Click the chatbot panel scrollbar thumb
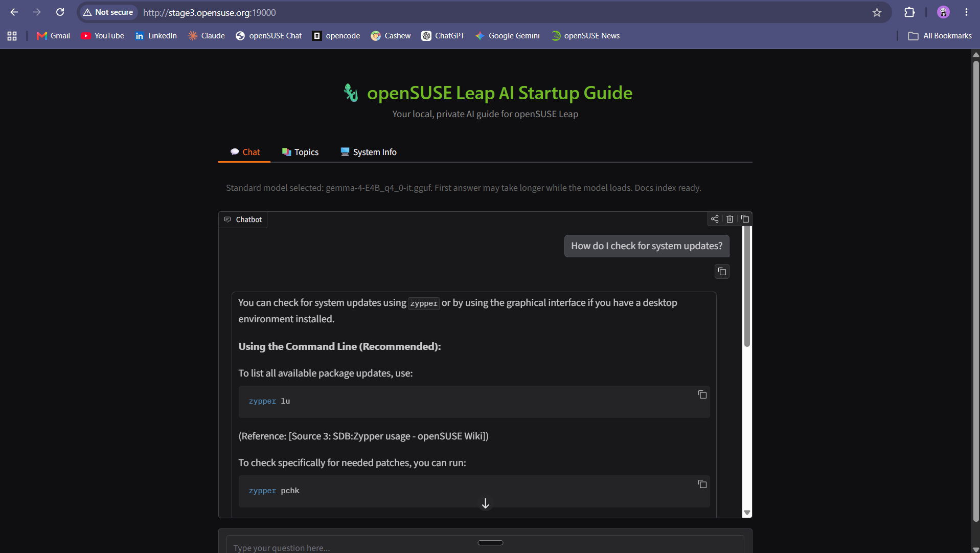 (747, 286)
